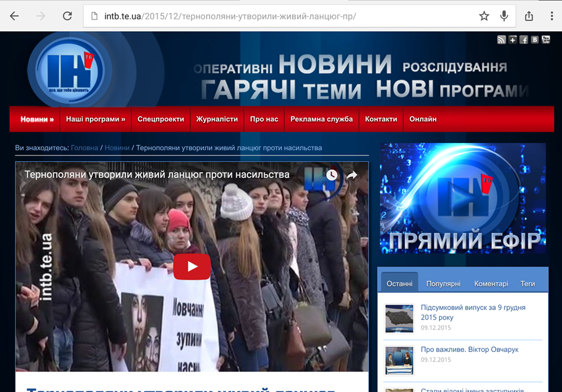Screen dimensions: 562x392
Task: Click the Новини breadcrumb link
Action: coord(117,148)
